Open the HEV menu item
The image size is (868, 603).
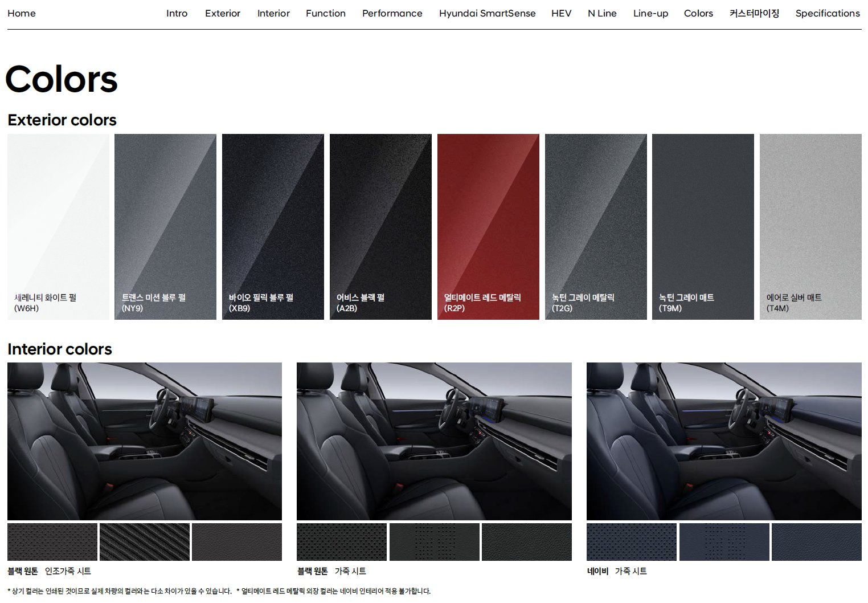(561, 13)
